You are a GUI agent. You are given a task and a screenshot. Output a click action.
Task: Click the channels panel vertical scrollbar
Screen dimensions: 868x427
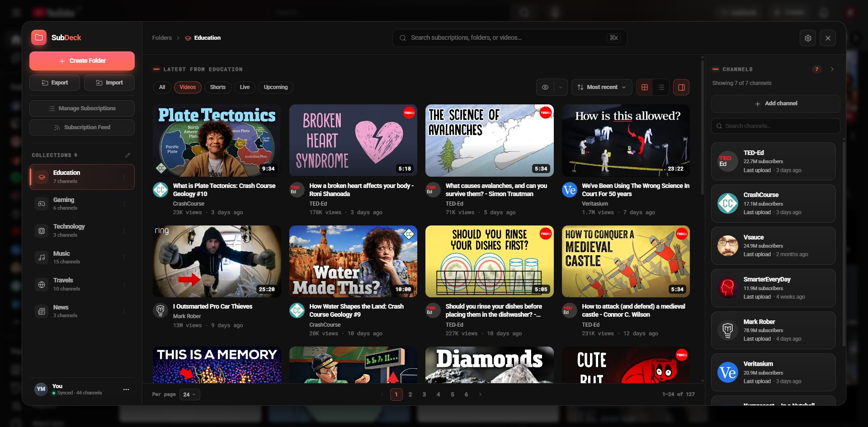(x=843, y=244)
